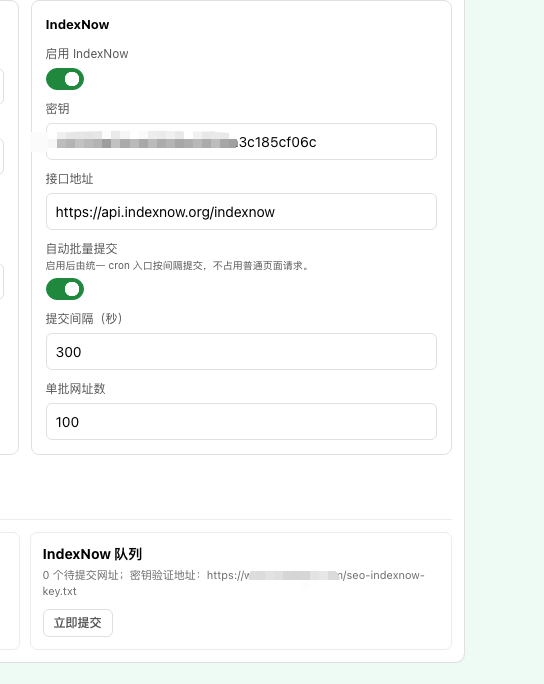Click the 单批网址数 field showing 100
The width and height of the screenshot is (544, 684).
click(x=241, y=421)
